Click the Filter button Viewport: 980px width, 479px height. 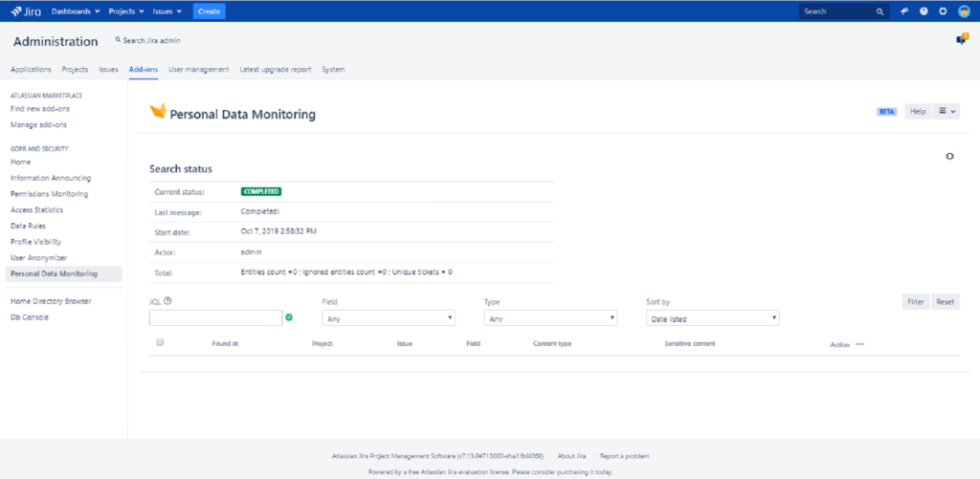click(x=916, y=301)
